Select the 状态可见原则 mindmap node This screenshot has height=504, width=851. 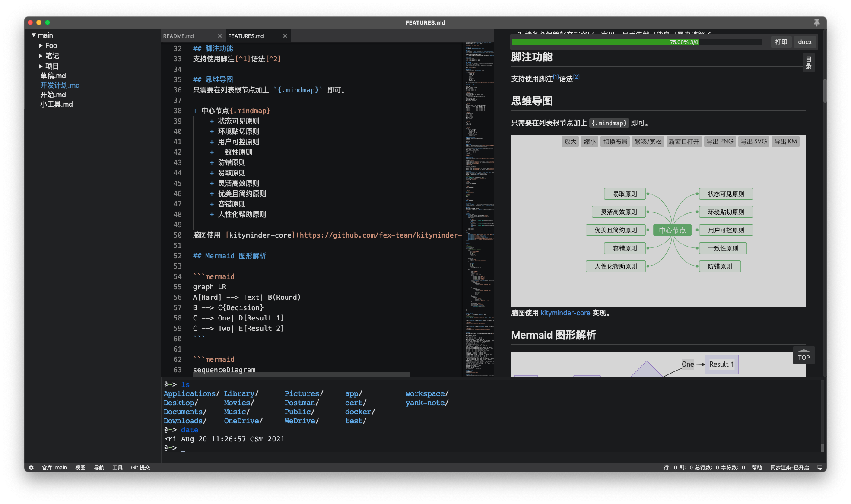pyautogui.click(x=726, y=194)
